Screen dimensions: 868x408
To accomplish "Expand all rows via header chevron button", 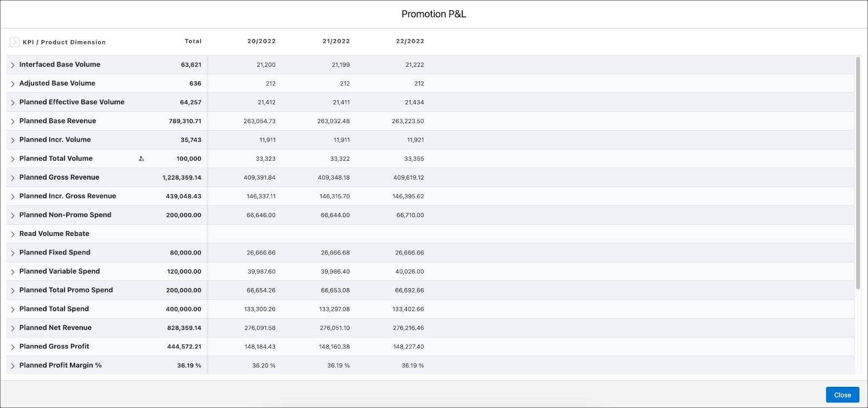I will pyautogui.click(x=15, y=42).
